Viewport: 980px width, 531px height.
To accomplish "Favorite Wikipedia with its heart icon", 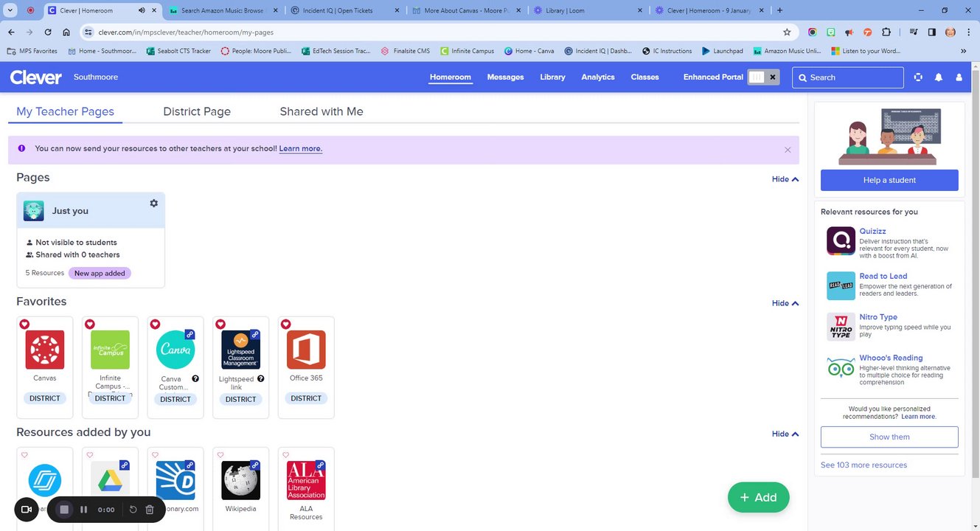I will tap(220, 455).
